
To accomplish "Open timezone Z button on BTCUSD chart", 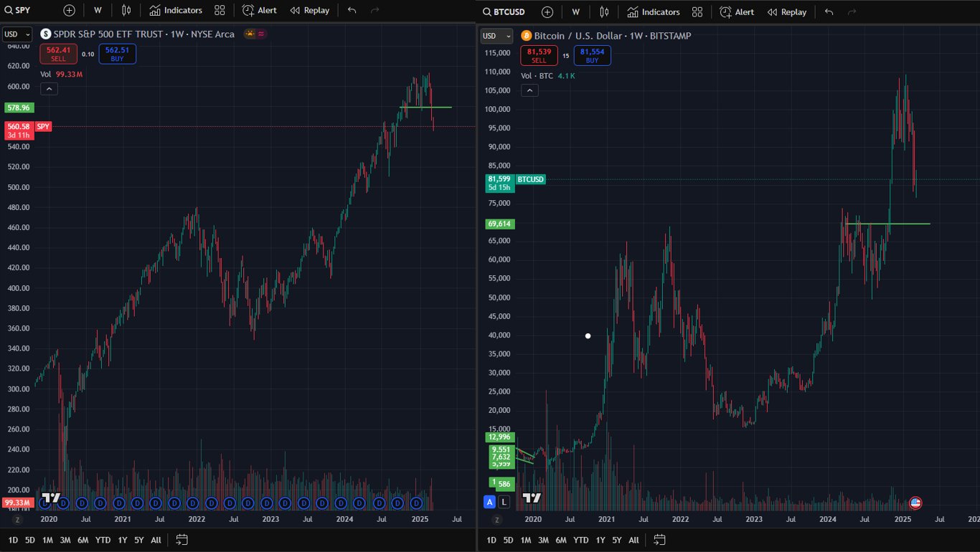I will coord(497,519).
